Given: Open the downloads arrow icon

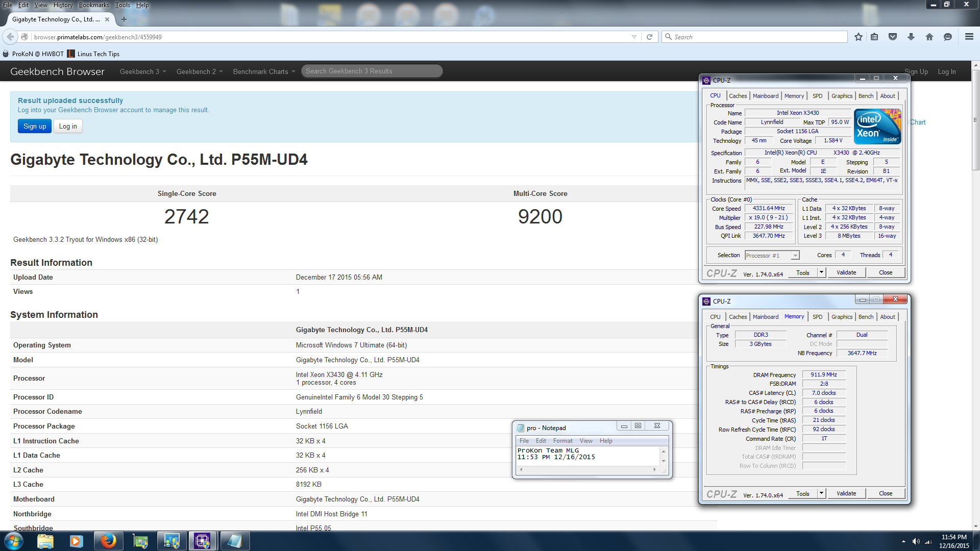Looking at the screenshot, I should point(911,37).
